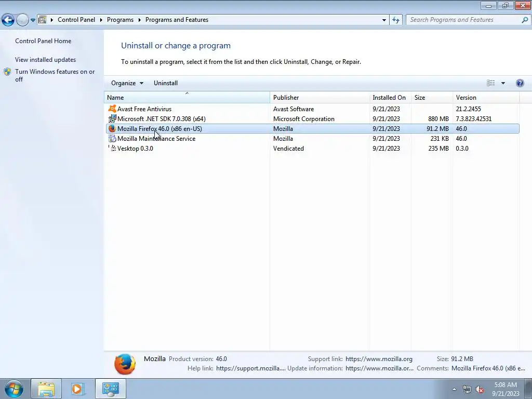Click the Back navigation arrow
532x399 pixels.
(x=8, y=20)
